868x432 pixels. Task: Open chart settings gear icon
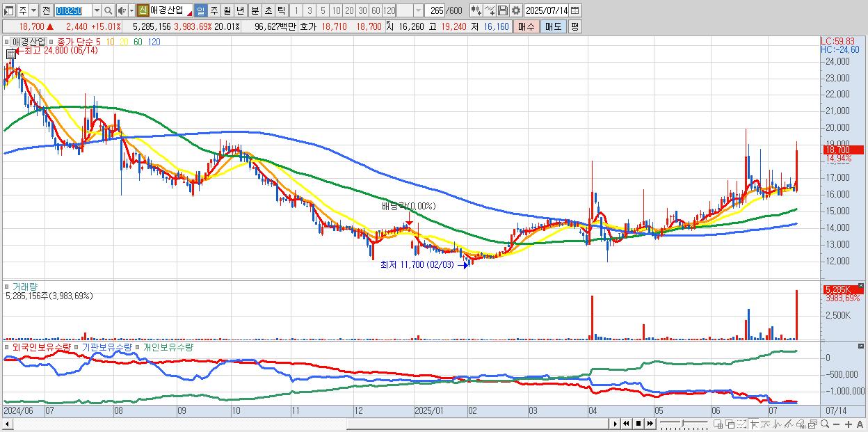(x=516, y=10)
